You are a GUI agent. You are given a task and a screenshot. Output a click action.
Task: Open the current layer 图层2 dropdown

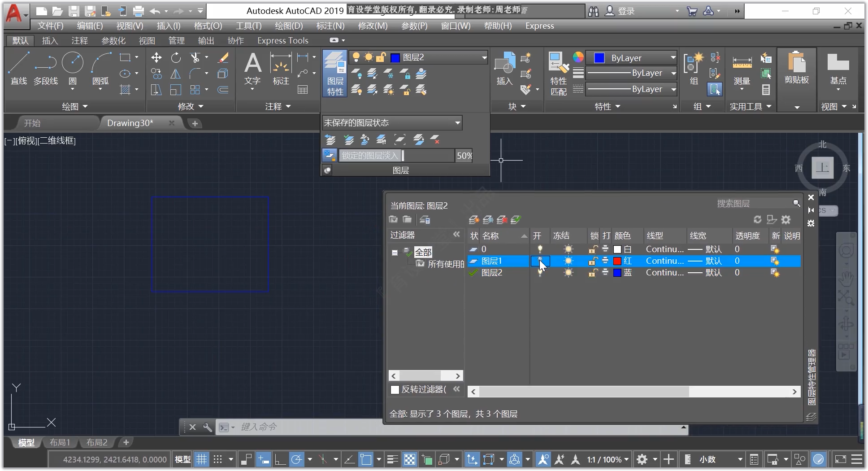click(x=484, y=57)
